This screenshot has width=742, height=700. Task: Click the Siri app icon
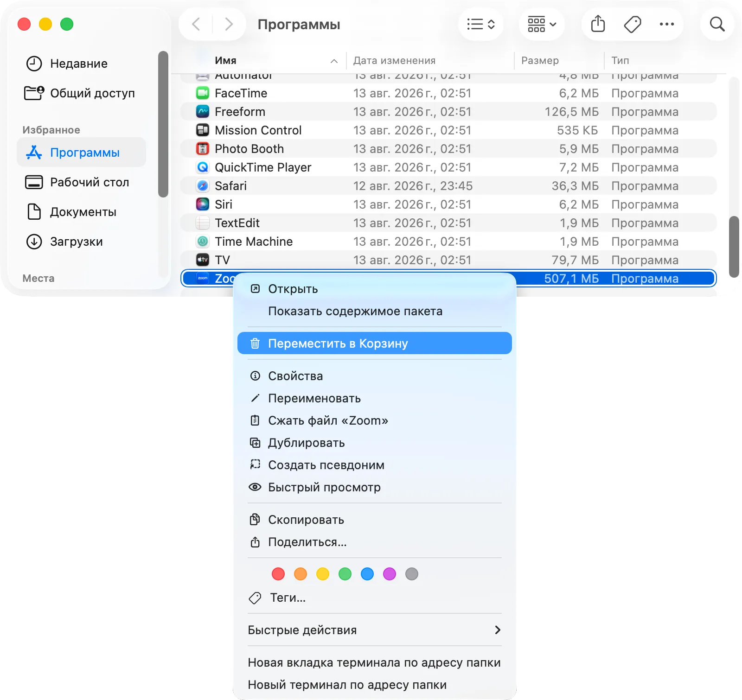tap(203, 204)
